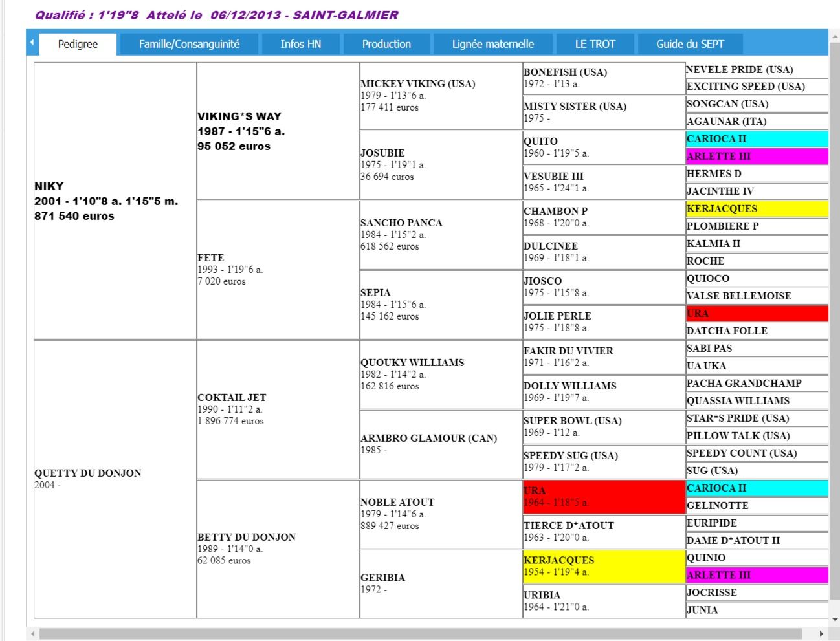Click vertical scrollbar down arrow
This screenshot has width=840, height=641.
click(x=834, y=619)
